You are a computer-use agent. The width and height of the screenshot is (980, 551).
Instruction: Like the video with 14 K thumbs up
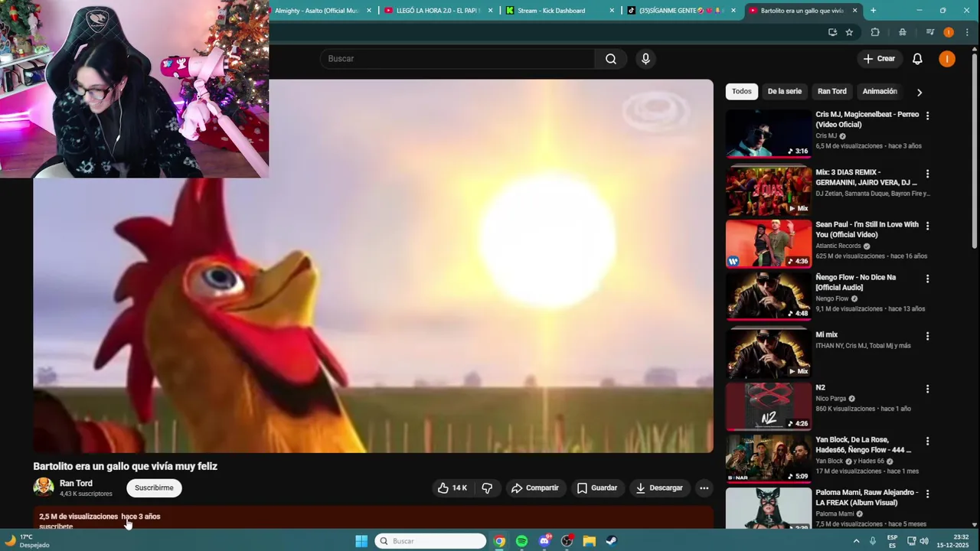(x=452, y=487)
